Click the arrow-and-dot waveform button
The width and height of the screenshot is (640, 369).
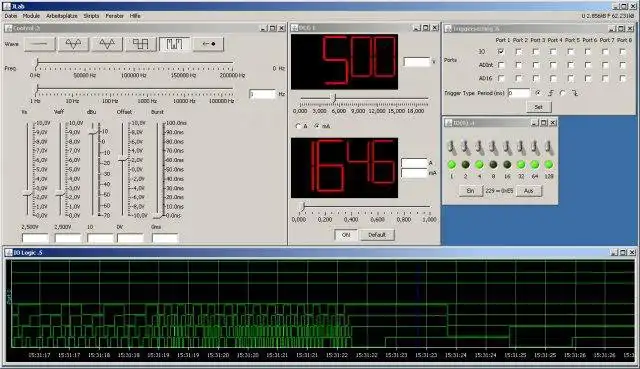(209, 44)
